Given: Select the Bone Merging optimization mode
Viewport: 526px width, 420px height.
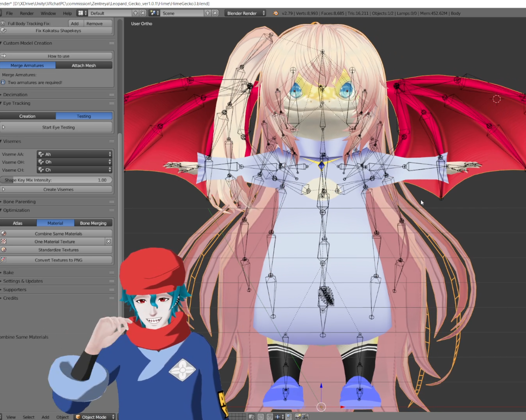Looking at the screenshot, I should pyautogui.click(x=93, y=223).
